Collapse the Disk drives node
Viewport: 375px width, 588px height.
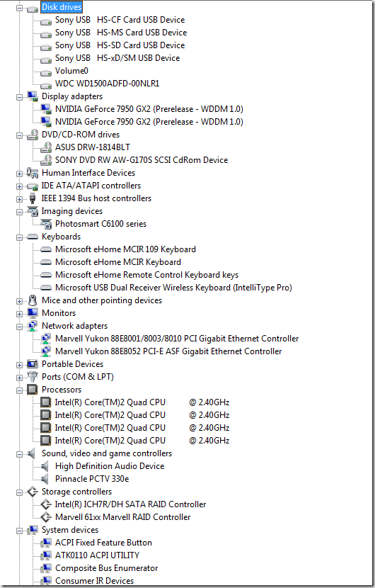click(x=20, y=9)
